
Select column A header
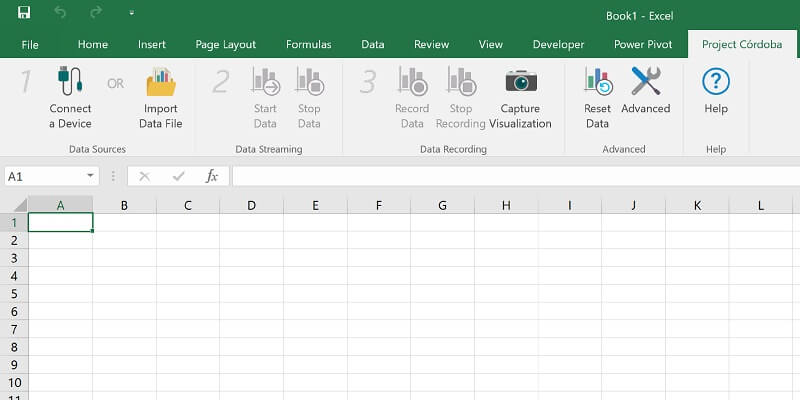(x=60, y=205)
